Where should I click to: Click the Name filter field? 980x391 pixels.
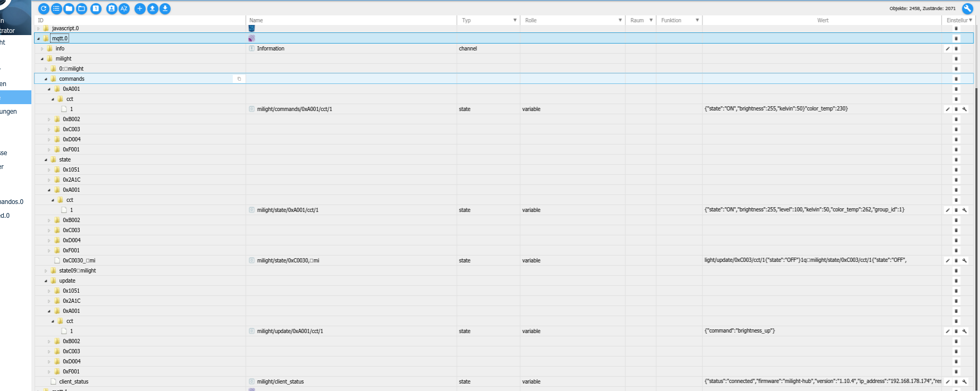pyautogui.click(x=351, y=20)
